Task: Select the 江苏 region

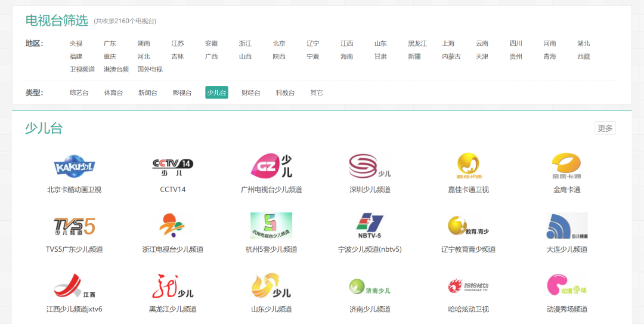Action: [178, 44]
